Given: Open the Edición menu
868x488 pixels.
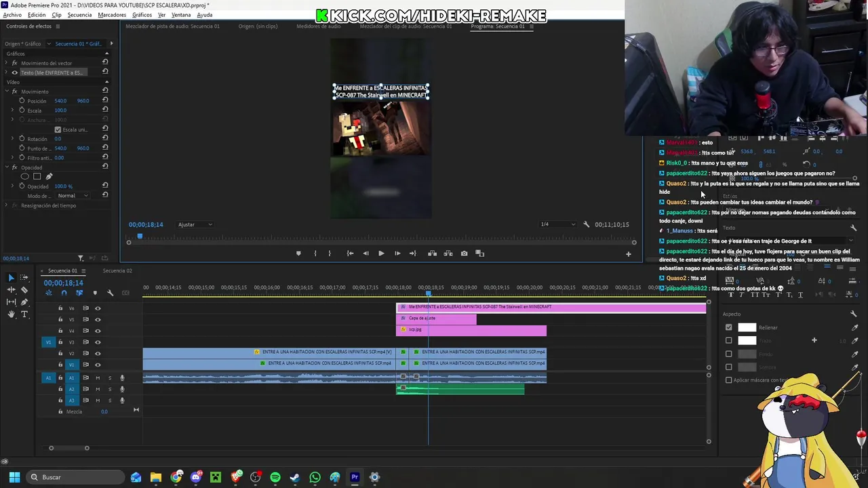Looking at the screenshot, I should coord(37,15).
